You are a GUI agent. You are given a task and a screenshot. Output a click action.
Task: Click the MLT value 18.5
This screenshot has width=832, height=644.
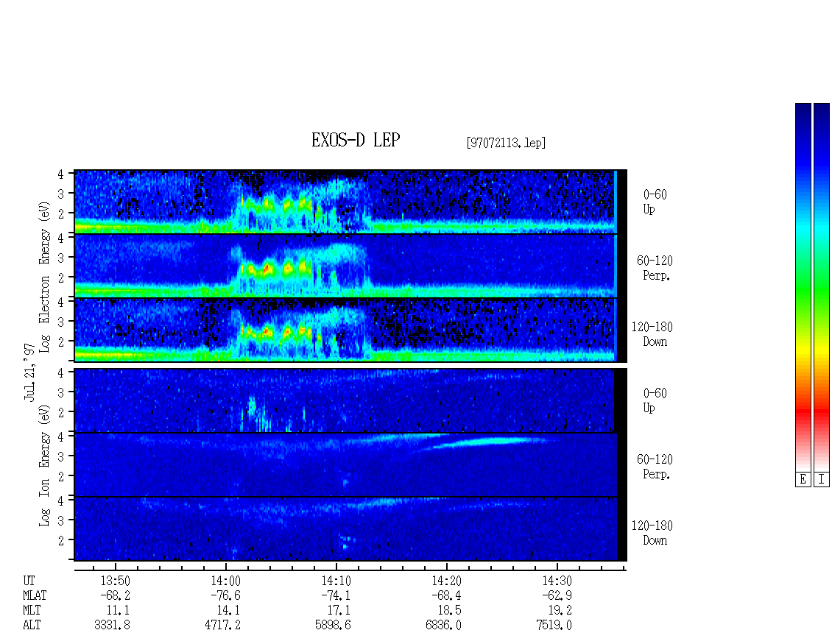(x=449, y=611)
